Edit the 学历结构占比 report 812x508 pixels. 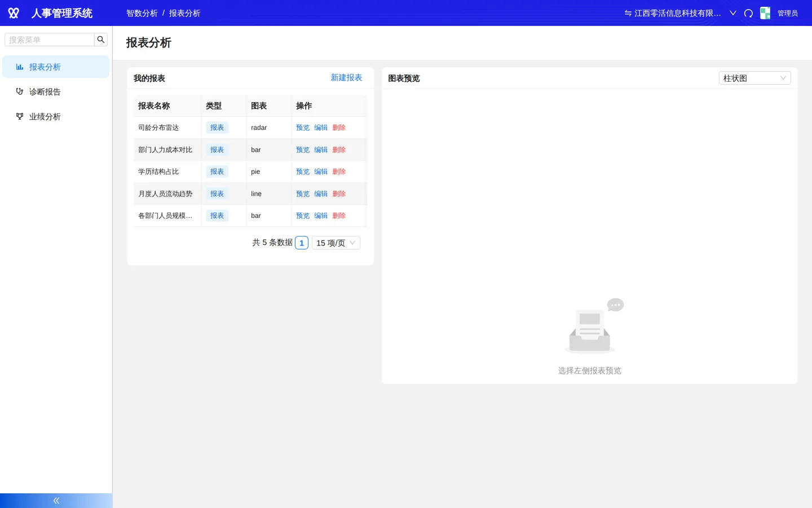pos(321,172)
